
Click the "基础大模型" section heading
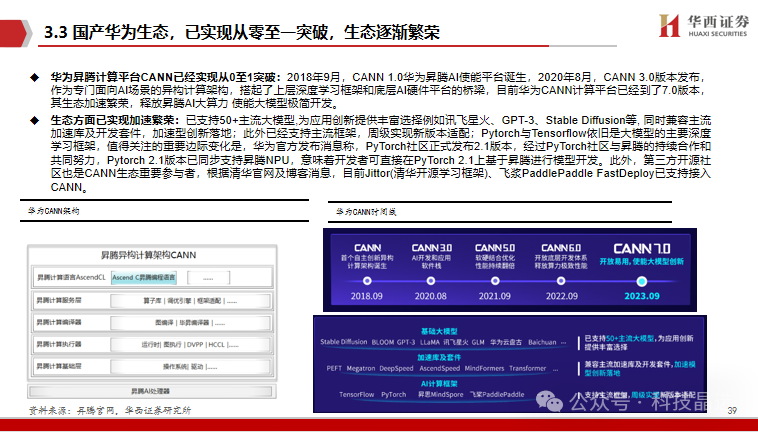439,331
